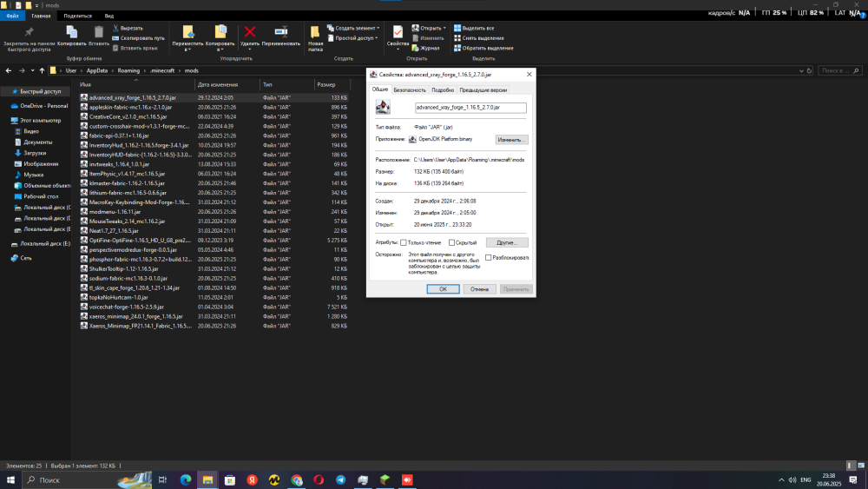Open the Файл menu tab

[x=13, y=16]
